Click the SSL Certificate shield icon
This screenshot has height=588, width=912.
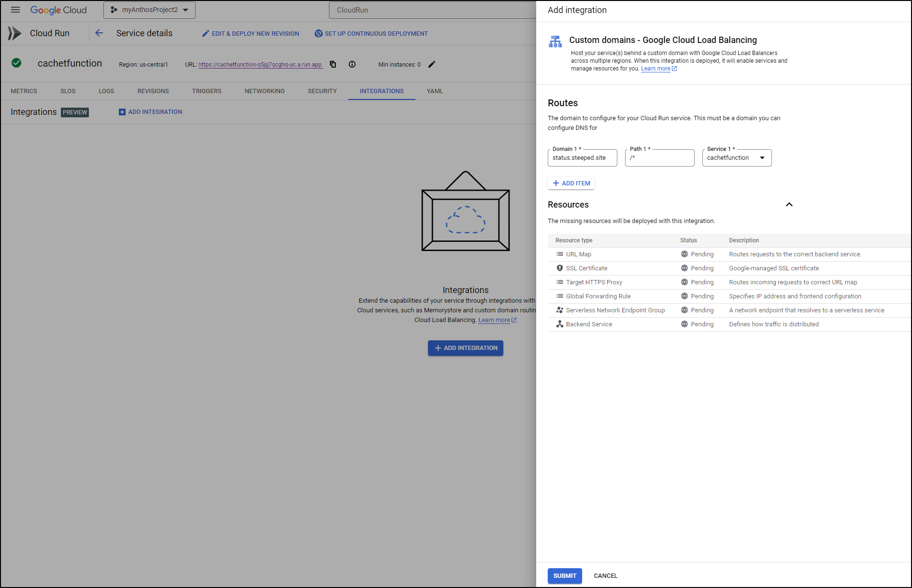pos(560,268)
